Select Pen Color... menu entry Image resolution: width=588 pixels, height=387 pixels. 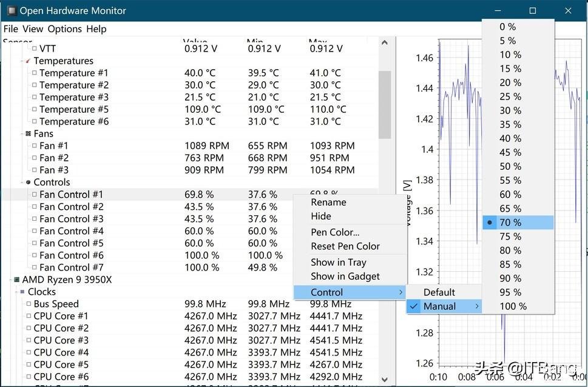(x=350, y=232)
